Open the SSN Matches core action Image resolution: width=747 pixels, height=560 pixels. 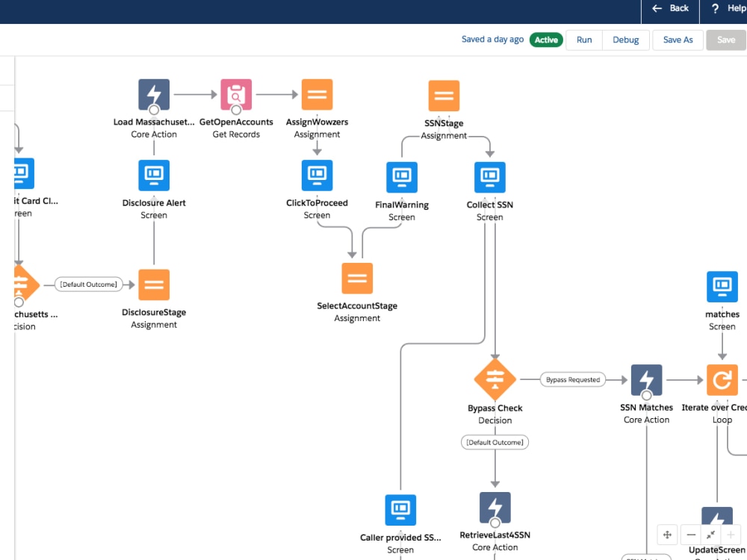(x=646, y=379)
